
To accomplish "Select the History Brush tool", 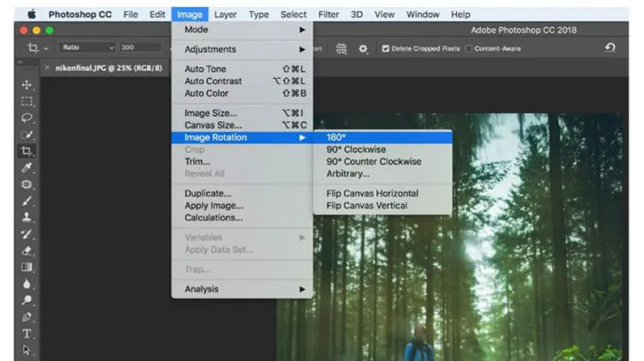I will (27, 234).
